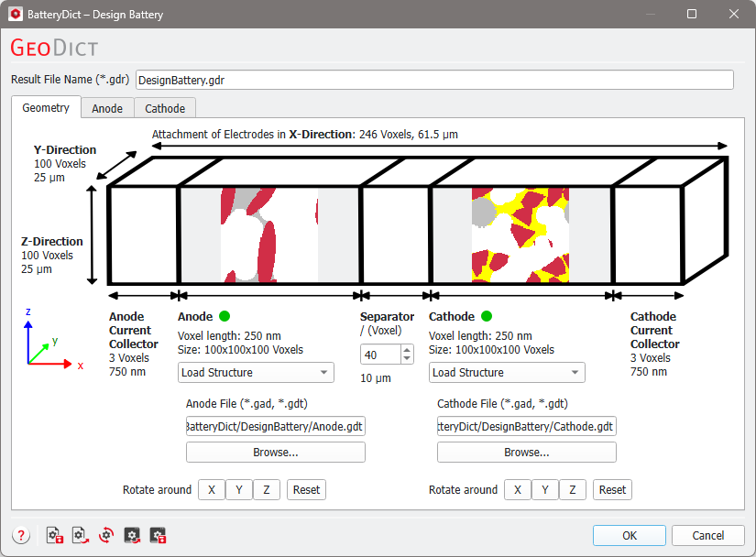
Task: Click the green status dot beside Anode
Action: click(225, 316)
